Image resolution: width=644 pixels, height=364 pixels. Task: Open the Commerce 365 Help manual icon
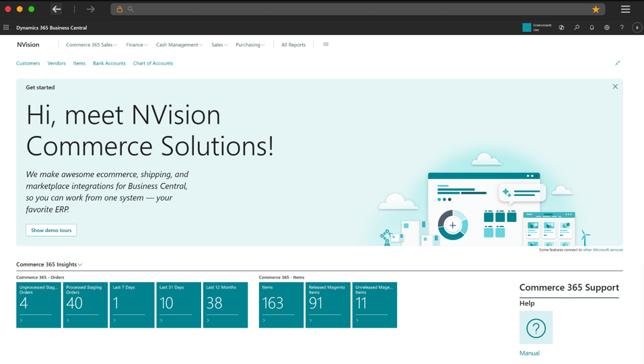click(x=536, y=328)
